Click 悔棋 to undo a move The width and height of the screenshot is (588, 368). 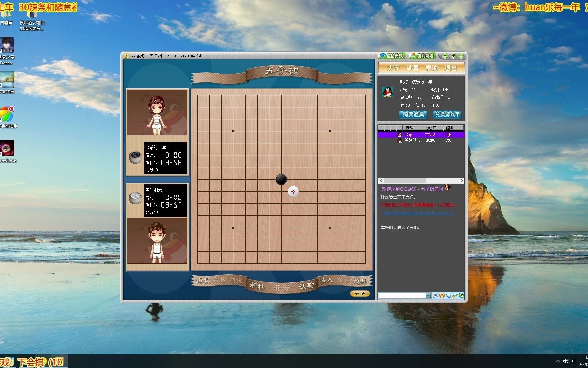pyautogui.click(x=203, y=280)
